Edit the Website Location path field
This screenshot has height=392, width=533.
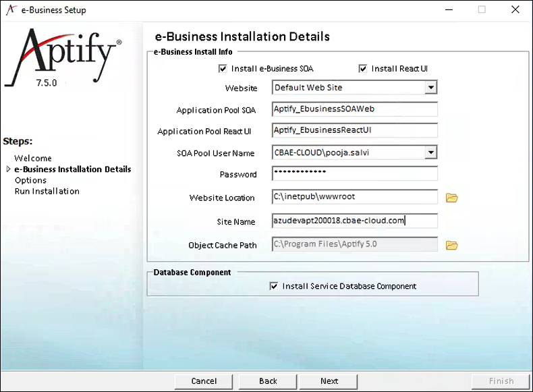pyautogui.click(x=354, y=197)
